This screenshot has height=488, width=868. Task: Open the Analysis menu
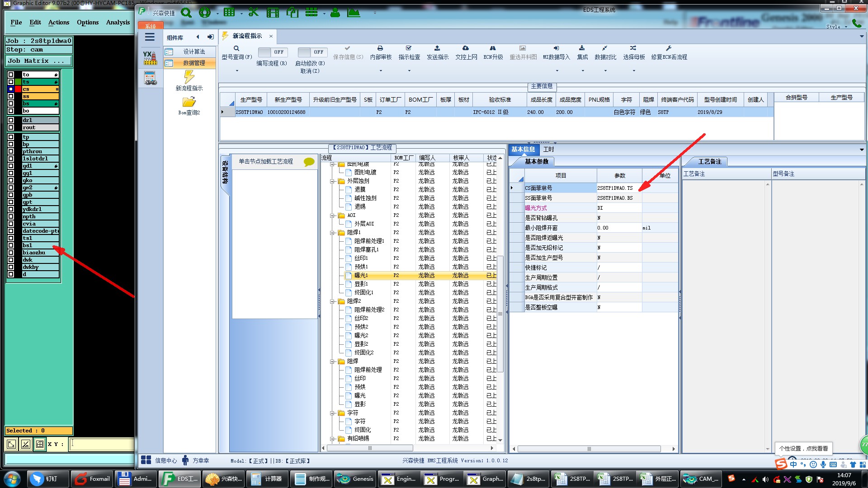118,22
